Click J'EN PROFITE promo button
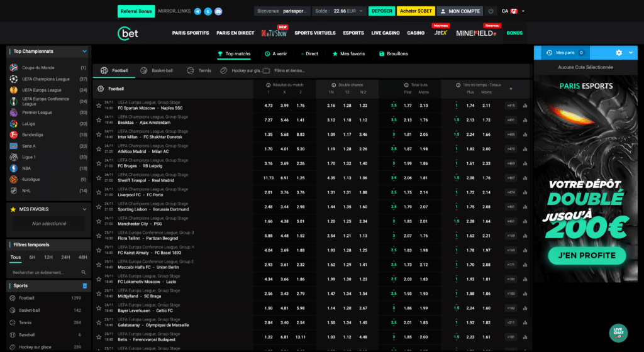 (587, 256)
